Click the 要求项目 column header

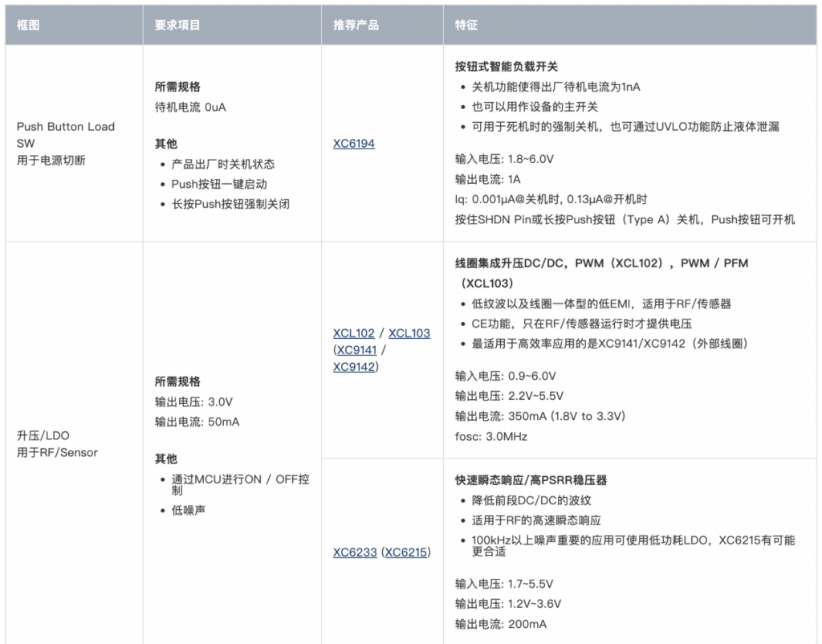pyautogui.click(x=177, y=25)
